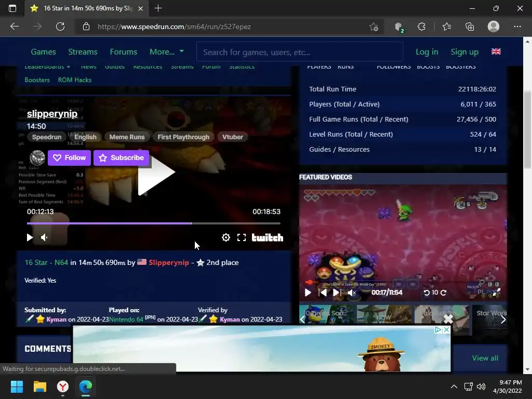
Task: Click the search games and users field
Action: click(x=300, y=52)
